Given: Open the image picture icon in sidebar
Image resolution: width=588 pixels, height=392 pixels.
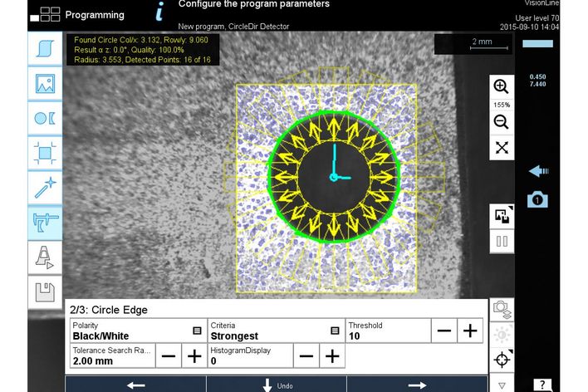Looking at the screenshot, I should click(x=45, y=83).
